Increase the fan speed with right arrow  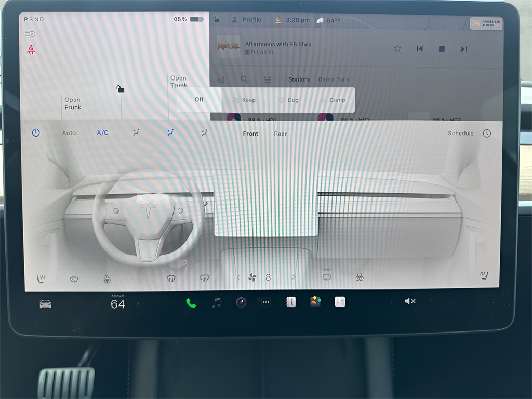pos(294,277)
